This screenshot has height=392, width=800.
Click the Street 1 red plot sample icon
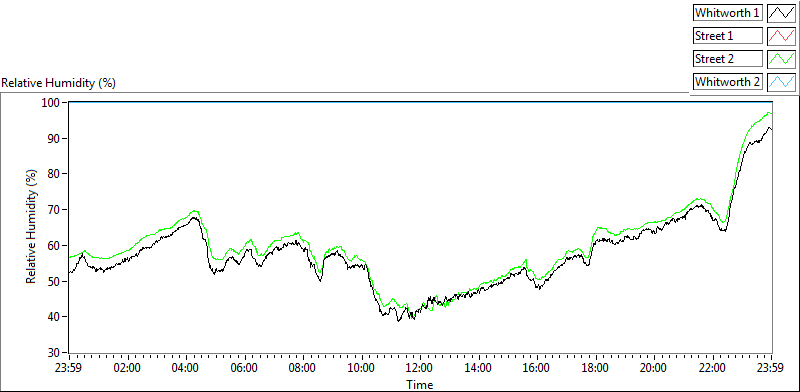pyautogui.click(x=782, y=36)
